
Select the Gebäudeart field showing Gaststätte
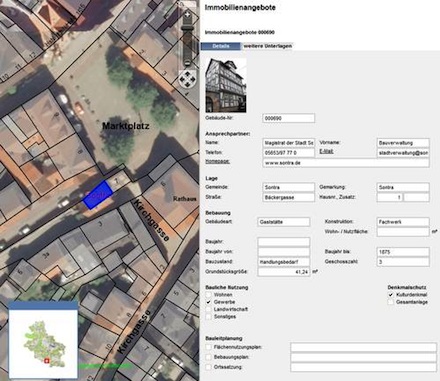pos(284,222)
